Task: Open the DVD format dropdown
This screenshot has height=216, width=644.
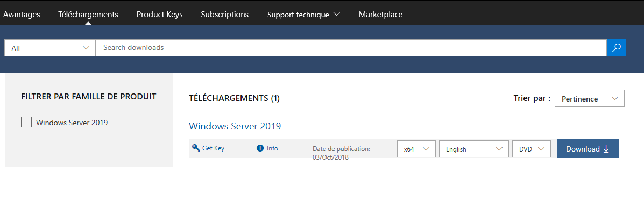Action: pos(531,149)
